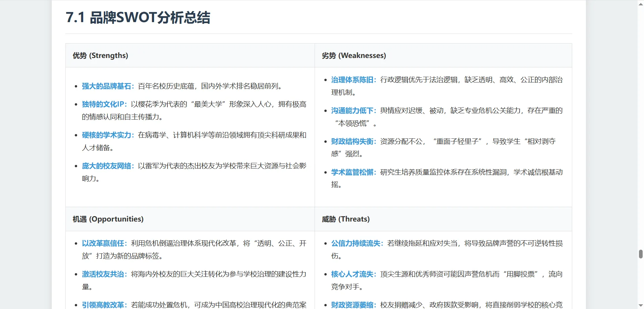Image resolution: width=644 pixels, height=309 pixels.
Task: Click the 机遇 (Opportunities) header cell
Action: (x=108, y=219)
